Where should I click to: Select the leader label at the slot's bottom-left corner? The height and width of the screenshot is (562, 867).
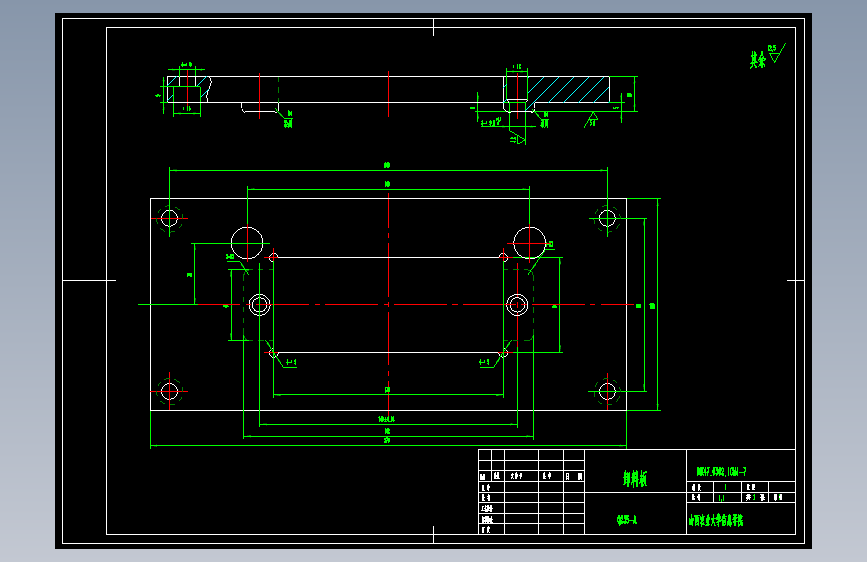[x=291, y=362]
